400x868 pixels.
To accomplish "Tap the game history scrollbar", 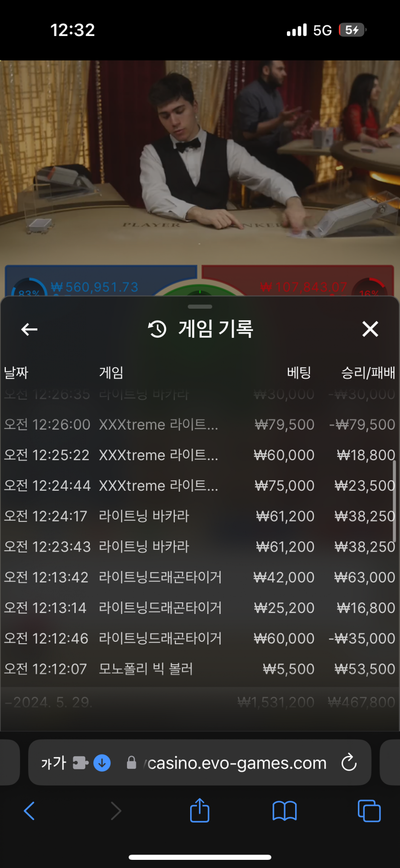I will 394,501.
